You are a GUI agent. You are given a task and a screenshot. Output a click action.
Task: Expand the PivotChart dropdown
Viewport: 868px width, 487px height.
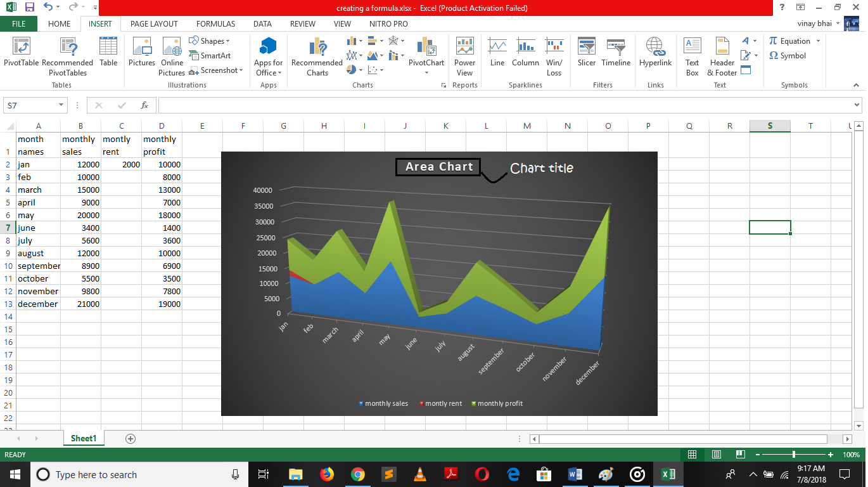426,72
